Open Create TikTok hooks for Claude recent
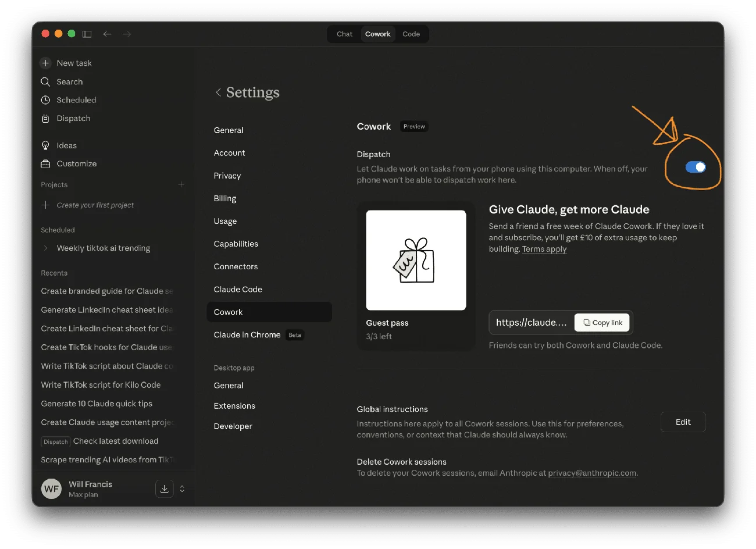 coord(107,347)
